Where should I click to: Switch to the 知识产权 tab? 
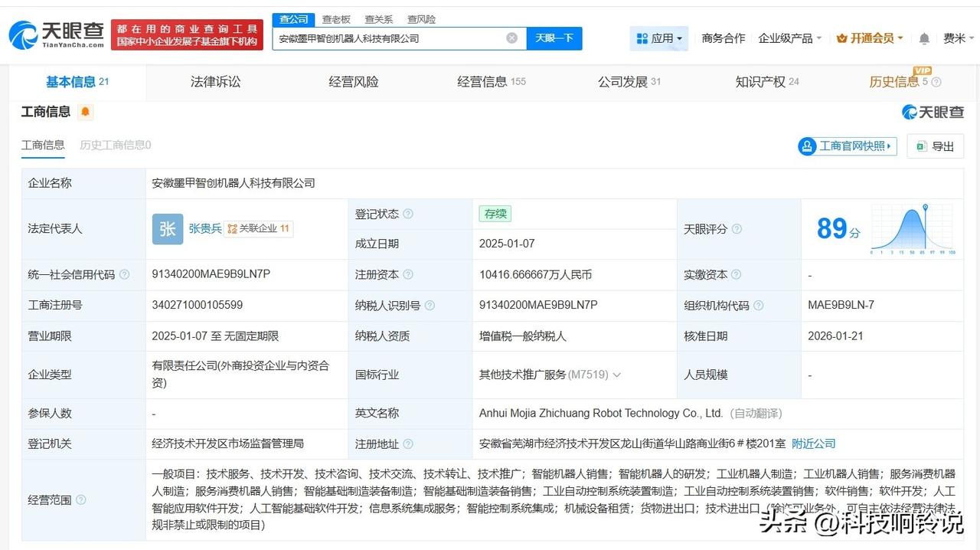coord(760,82)
